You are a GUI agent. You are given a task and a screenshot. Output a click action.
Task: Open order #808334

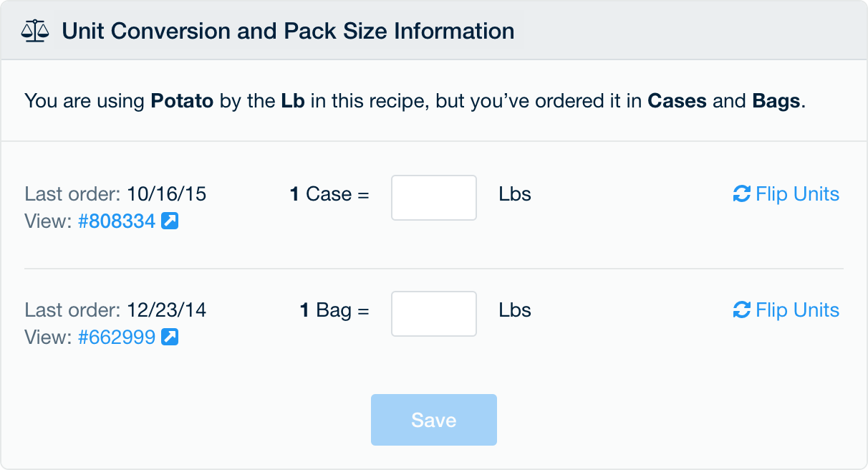117,221
